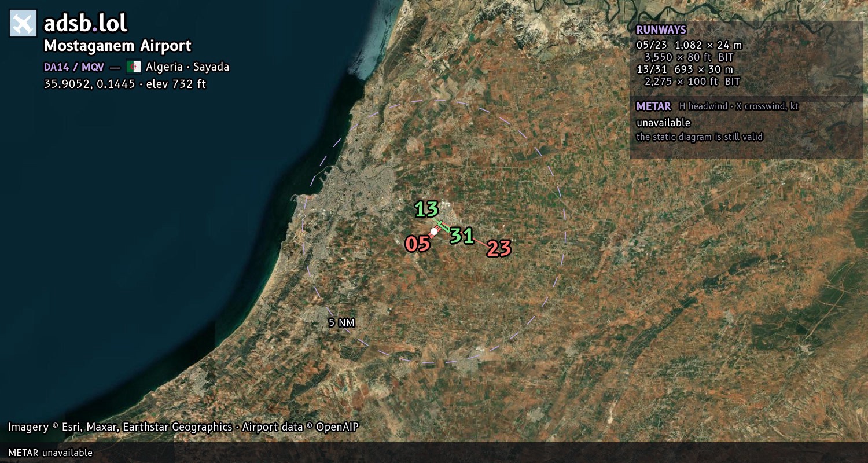
Task: Click 'METAR unavailable' in the status bar
Action: 50,453
